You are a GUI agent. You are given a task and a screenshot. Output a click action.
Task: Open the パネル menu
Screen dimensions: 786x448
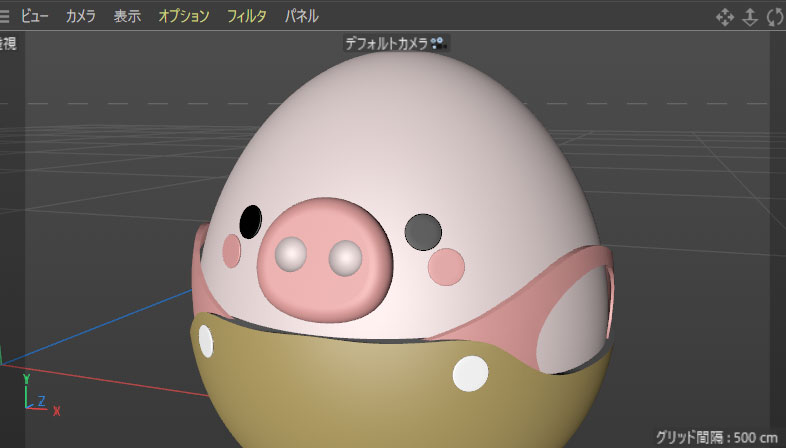tap(302, 16)
